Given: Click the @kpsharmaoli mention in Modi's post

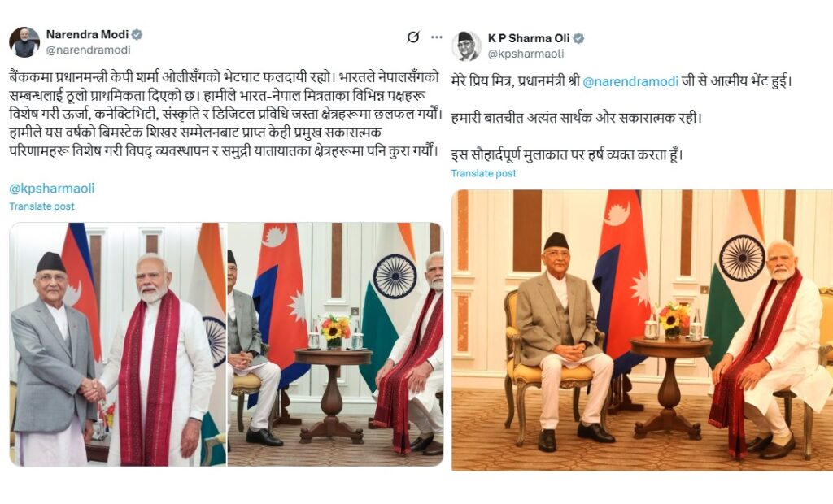Looking at the screenshot, I should click(x=51, y=188).
